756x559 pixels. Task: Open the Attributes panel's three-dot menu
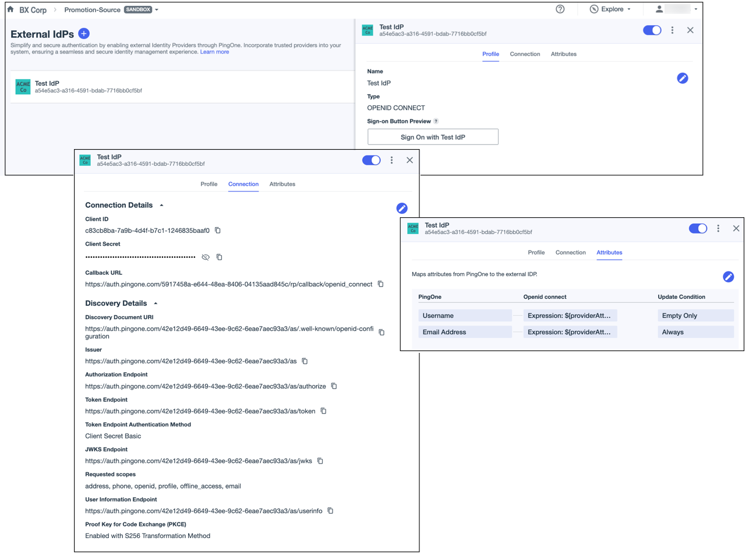pos(718,229)
